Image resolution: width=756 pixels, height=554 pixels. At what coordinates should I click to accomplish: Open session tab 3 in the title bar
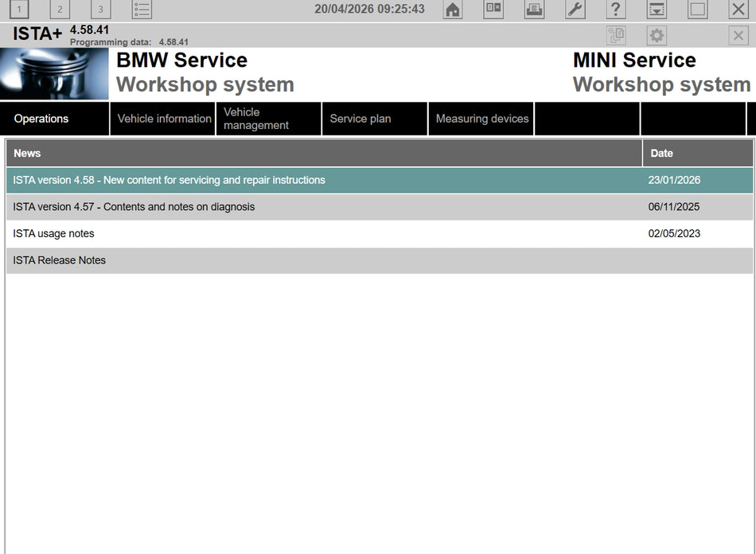(101, 10)
